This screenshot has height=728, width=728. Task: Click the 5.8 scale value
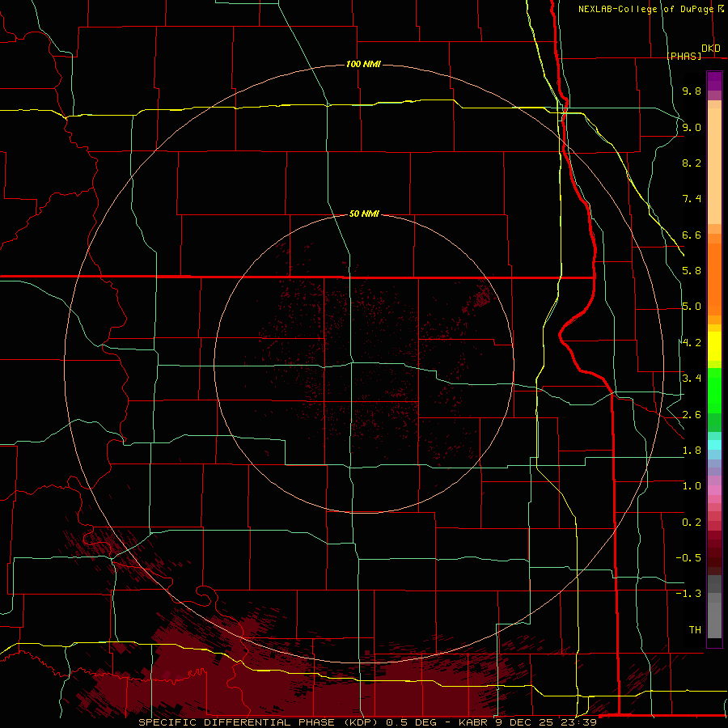coord(692,271)
